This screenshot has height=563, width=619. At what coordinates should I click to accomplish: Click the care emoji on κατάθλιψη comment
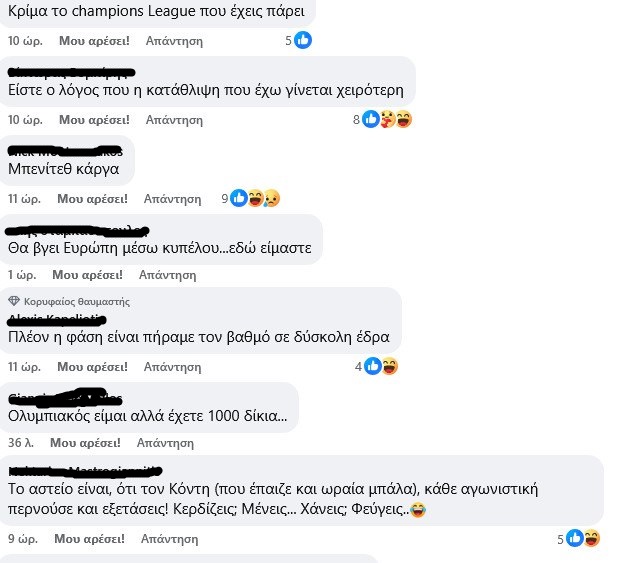(x=388, y=119)
